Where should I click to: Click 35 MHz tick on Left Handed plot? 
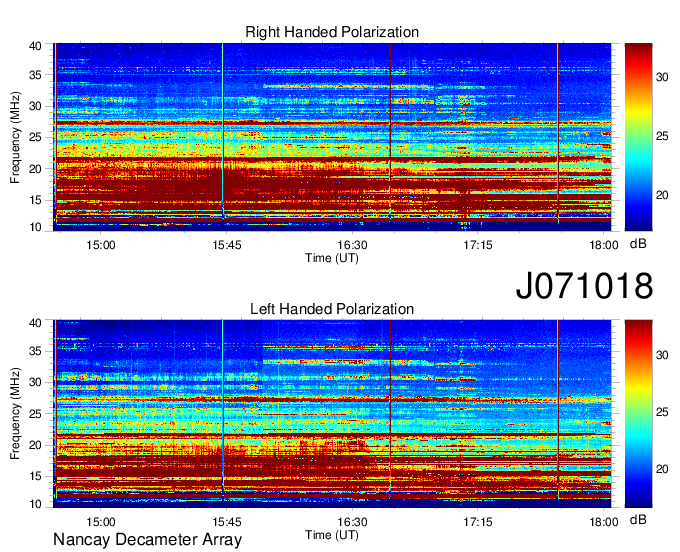click(x=35, y=351)
